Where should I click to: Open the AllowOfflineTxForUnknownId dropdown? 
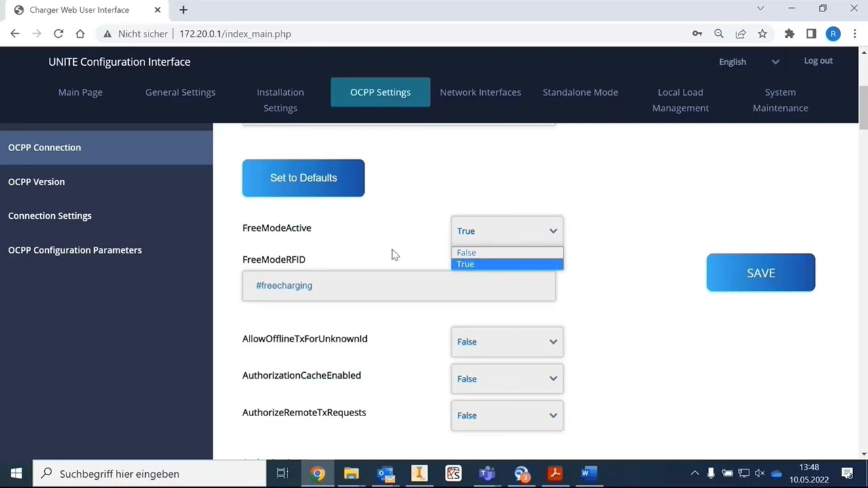tap(507, 342)
